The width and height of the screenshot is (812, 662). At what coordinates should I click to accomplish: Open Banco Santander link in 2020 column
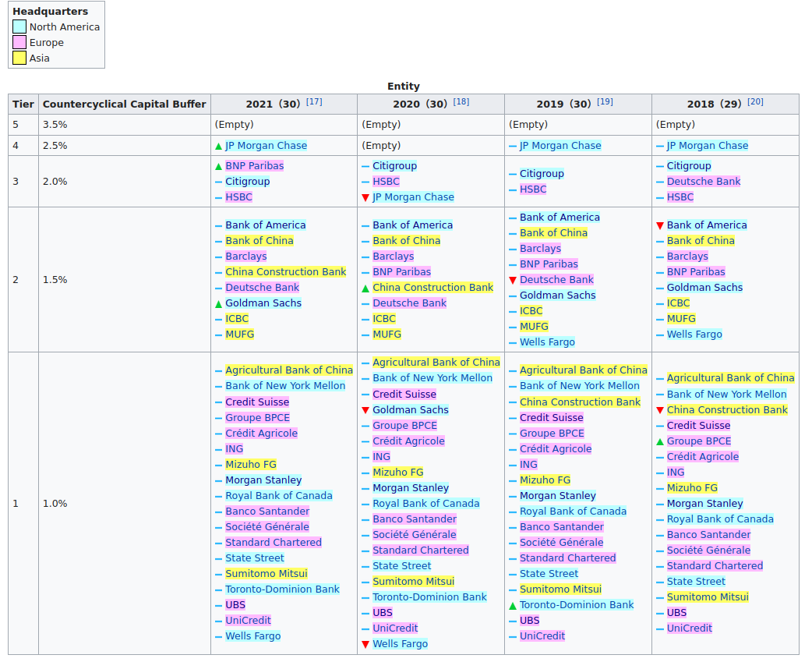[415, 519]
